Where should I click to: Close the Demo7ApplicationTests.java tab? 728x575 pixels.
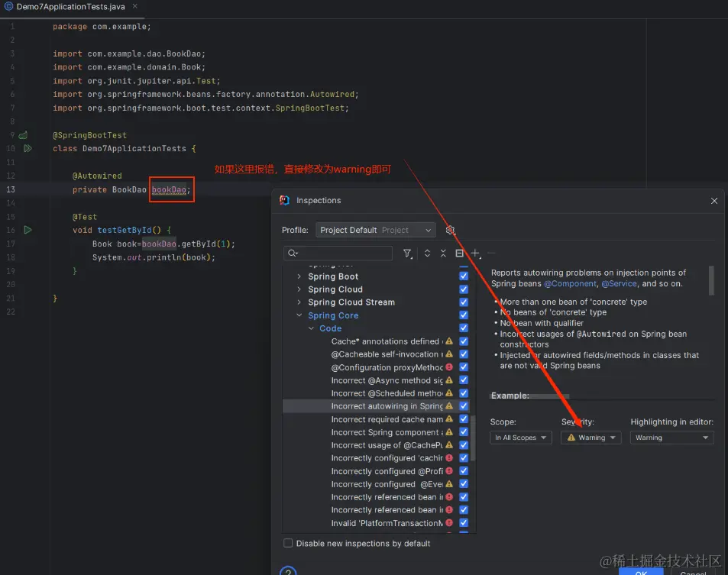click(134, 7)
